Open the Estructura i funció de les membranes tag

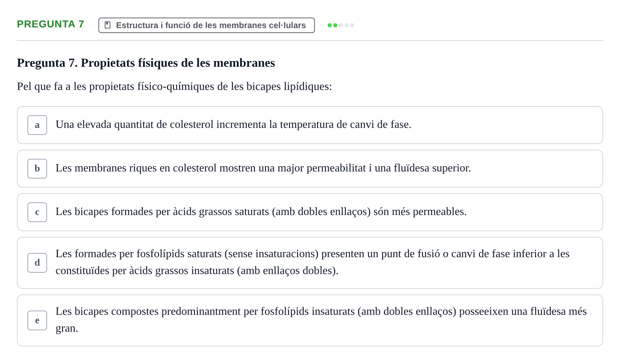point(207,25)
